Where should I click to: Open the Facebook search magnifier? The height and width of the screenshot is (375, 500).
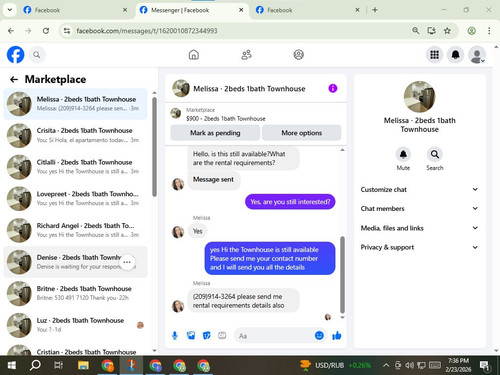(37, 55)
